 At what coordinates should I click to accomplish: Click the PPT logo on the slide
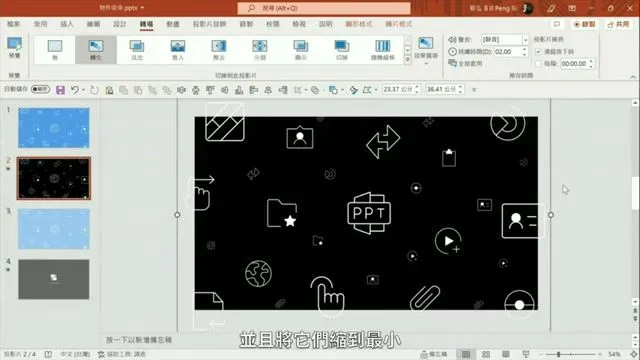(369, 213)
